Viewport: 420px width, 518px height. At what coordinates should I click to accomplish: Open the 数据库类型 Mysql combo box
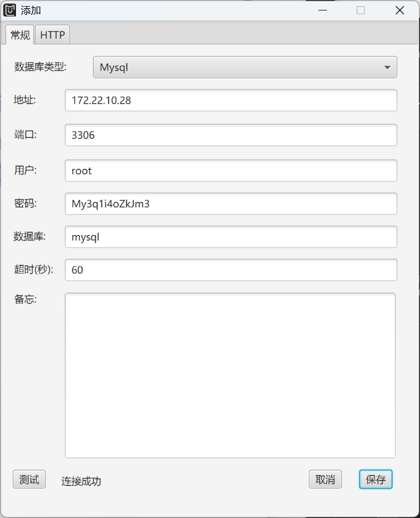(237, 67)
